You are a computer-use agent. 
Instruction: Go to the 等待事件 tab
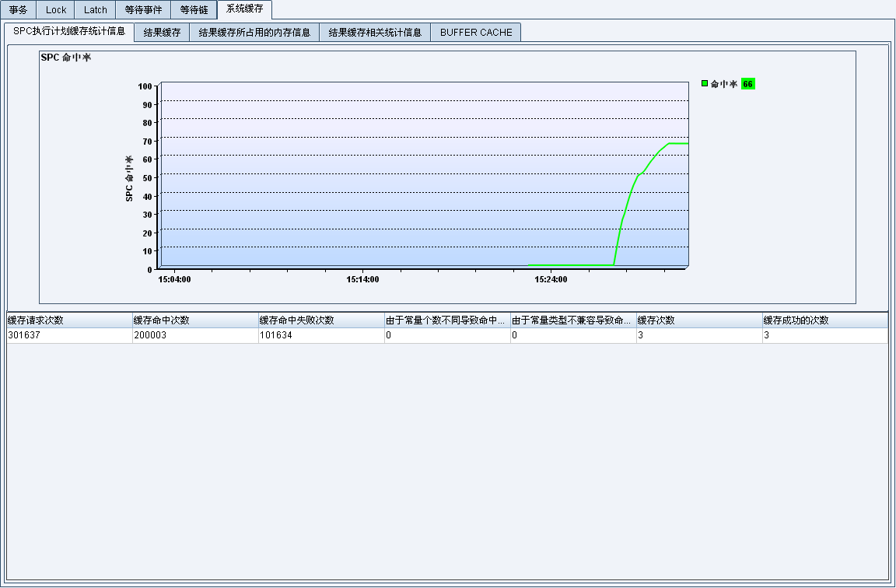pos(143,10)
